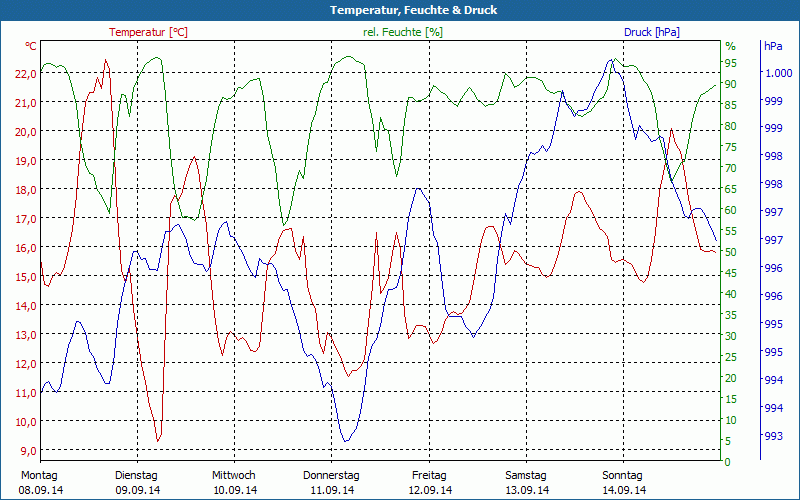Click the 22,0 temperature axis value
Image resolution: width=800 pixels, height=500 pixels.
[26, 73]
